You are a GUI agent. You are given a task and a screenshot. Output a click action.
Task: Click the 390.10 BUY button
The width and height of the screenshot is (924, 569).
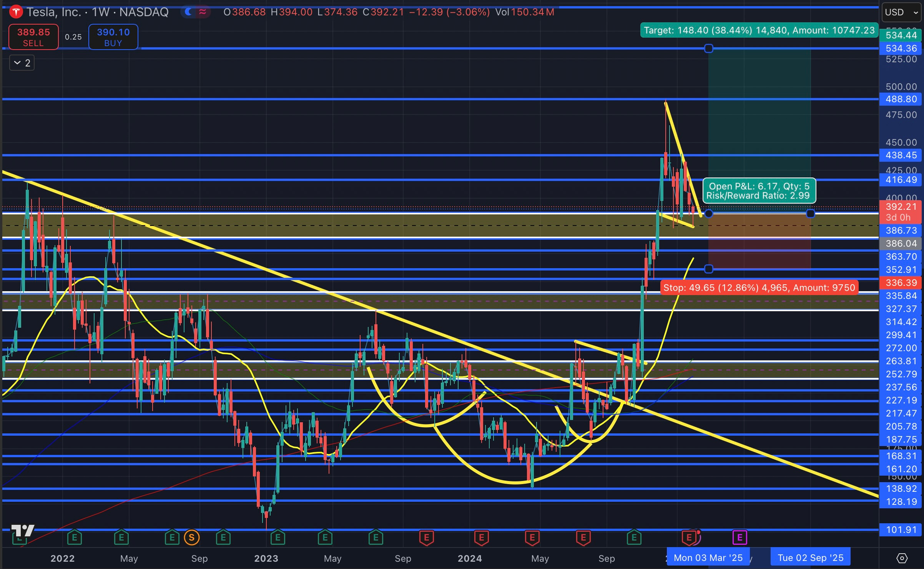113,37
